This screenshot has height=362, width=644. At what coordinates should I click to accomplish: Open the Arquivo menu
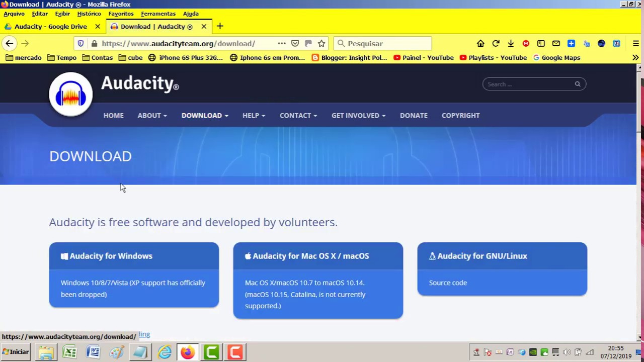click(14, 14)
